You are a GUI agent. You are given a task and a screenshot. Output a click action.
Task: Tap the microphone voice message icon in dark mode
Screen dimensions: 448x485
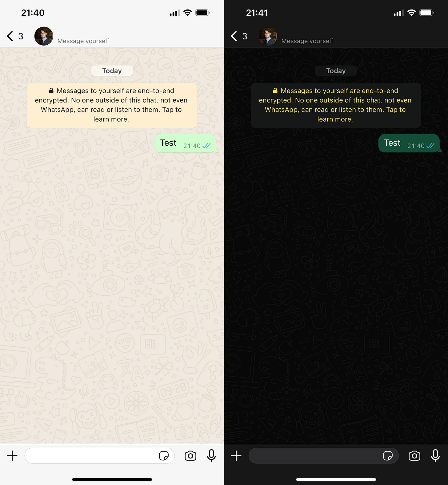[x=435, y=456]
